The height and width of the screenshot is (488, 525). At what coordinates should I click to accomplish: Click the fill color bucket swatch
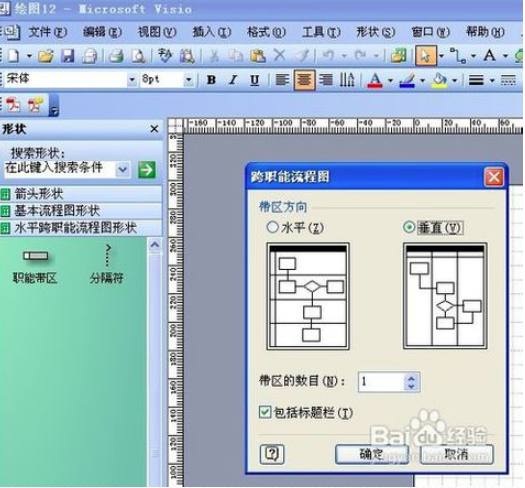point(439,80)
